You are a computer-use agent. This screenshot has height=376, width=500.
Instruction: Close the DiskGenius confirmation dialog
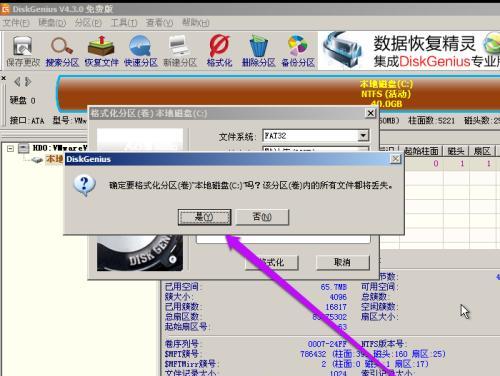(x=395, y=159)
